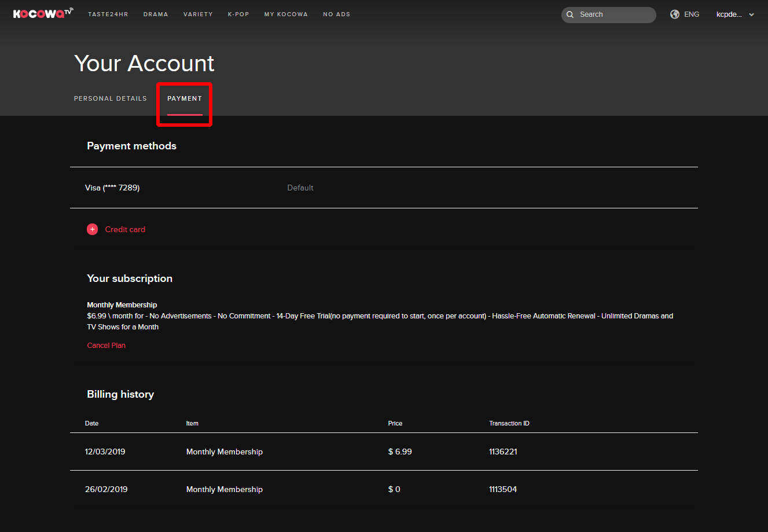The image size is (768, 532).
Task: Select the Visa (**** 7289) payment method
Action: coord(384,188)
